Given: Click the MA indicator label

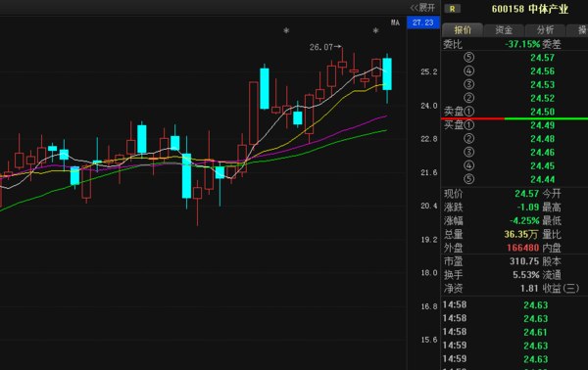Looking at the screenshot, I should pos(395,23).
